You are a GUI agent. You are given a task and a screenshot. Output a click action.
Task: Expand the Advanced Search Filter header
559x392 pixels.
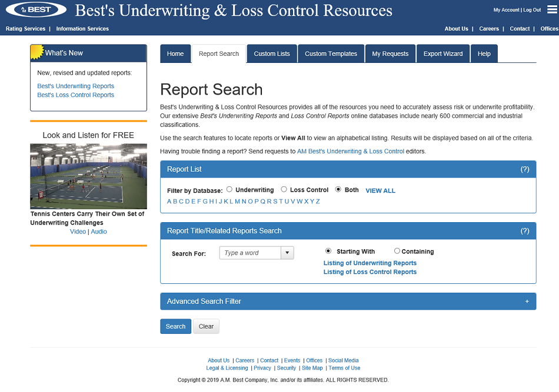click(x=348, y=301)
